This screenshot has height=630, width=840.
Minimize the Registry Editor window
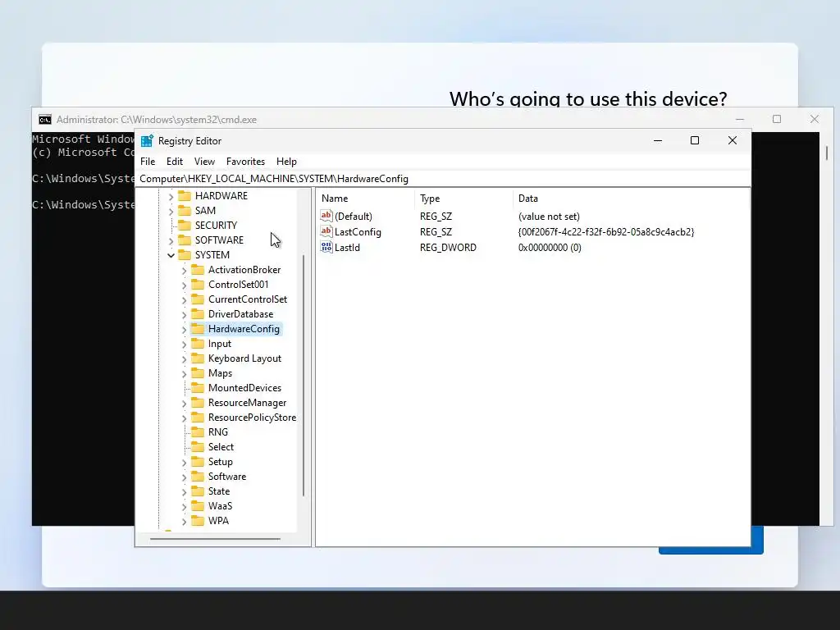tap(658, 140)
